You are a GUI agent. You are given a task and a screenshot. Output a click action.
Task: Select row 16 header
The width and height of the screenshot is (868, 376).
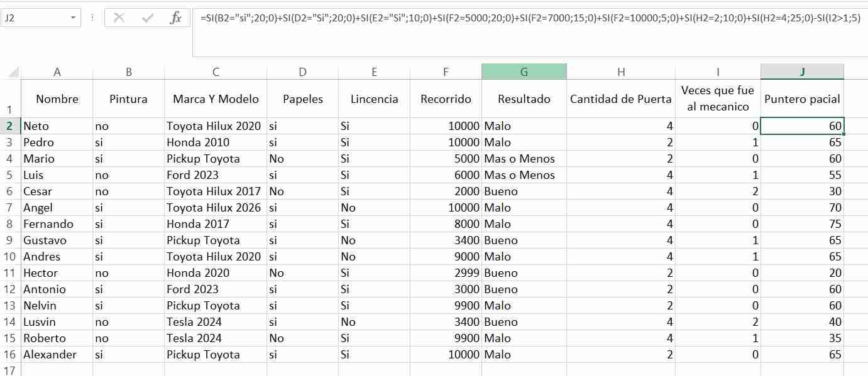point(10,355)
